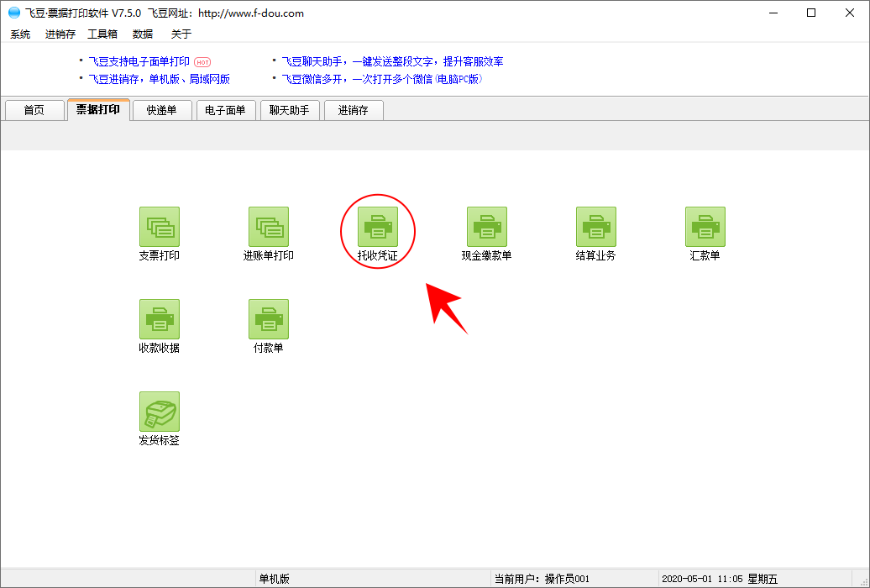
Task: Expand the 工具箱 menu
Action: tap(102, 34)
